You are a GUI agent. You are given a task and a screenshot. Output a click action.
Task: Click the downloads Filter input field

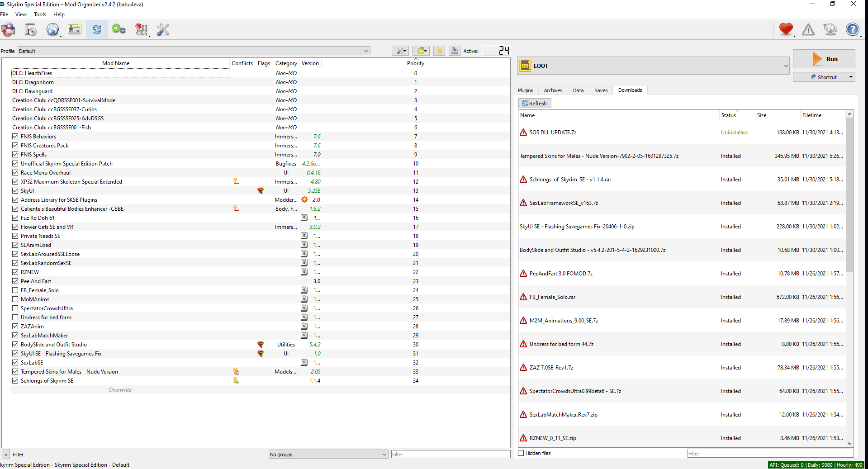(770, 453)
